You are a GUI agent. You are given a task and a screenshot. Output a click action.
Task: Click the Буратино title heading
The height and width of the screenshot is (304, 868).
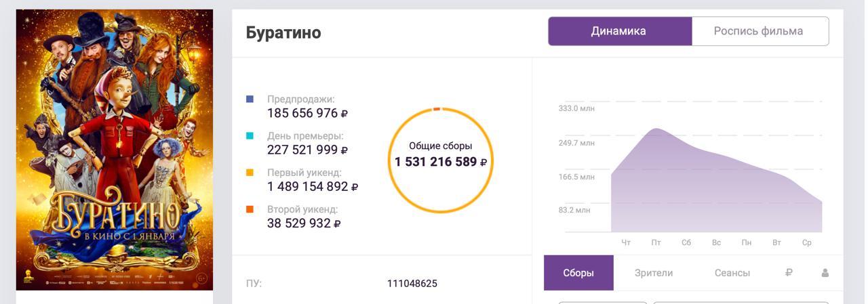click(283, 32)
